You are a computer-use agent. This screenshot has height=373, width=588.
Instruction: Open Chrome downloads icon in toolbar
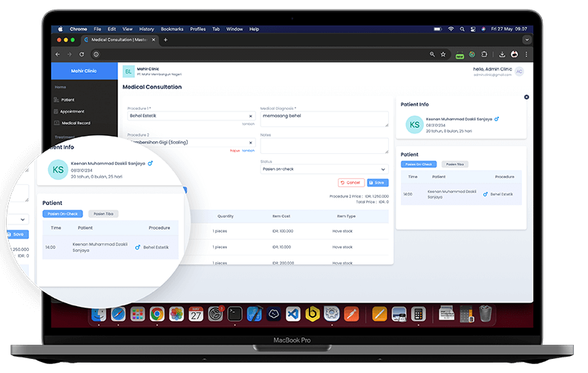click(x=502, y=54)
